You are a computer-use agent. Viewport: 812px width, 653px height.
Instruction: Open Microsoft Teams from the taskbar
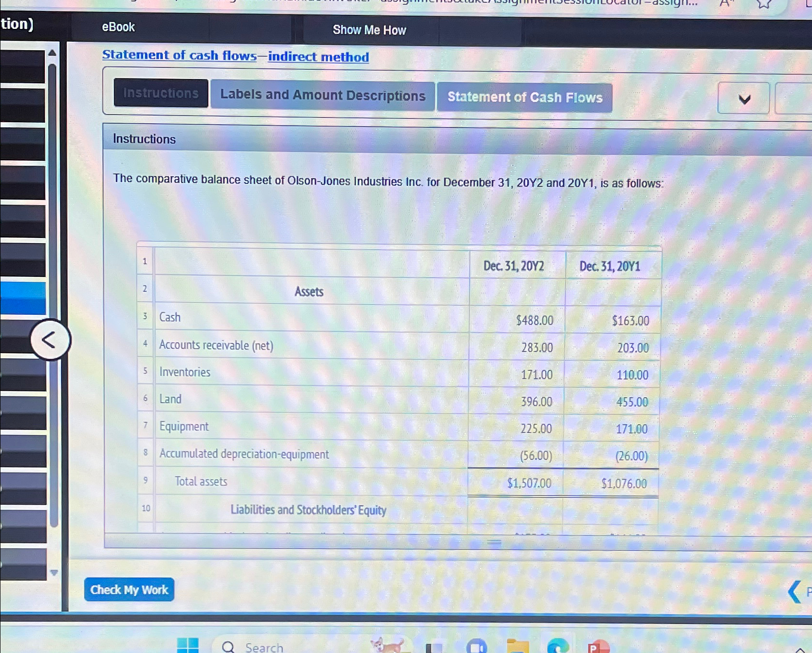[477, 647]
